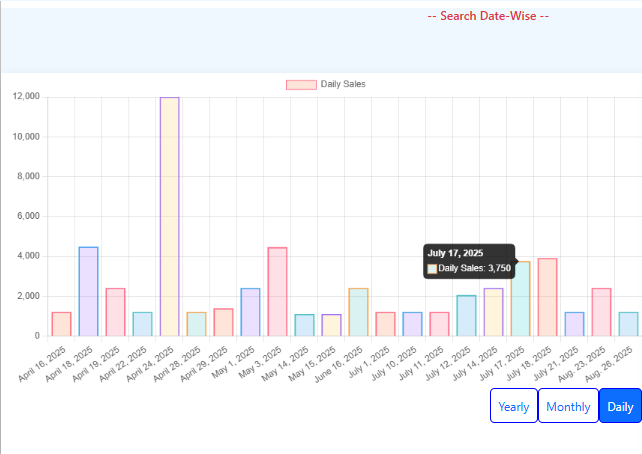The image size is (642, 454).
Task: Select the July 18, 2025 bar
Action: pyautogui.click(x=547, y=297)
